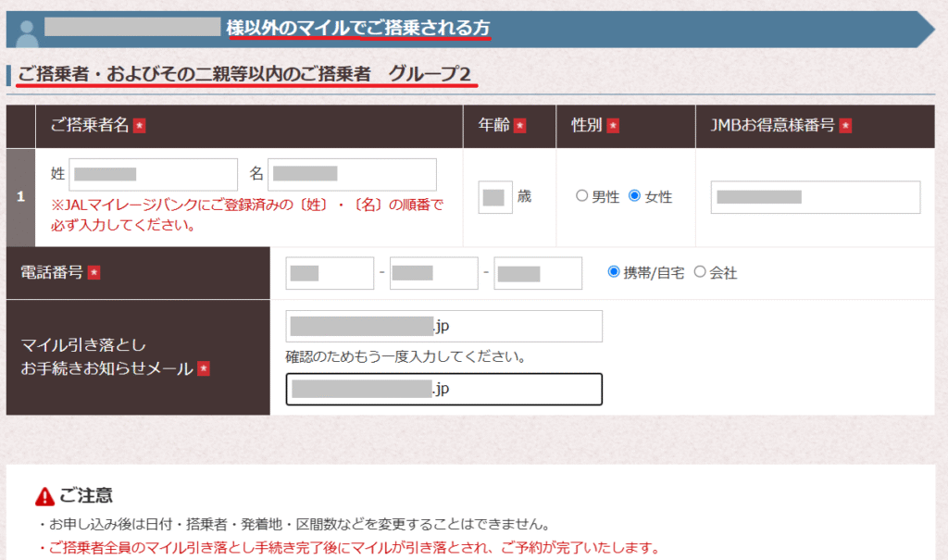Viewport: 948px width, 560px height.
Task: Choose 携帯/自宅 as the phone type
Action: [x=614, y=272]
